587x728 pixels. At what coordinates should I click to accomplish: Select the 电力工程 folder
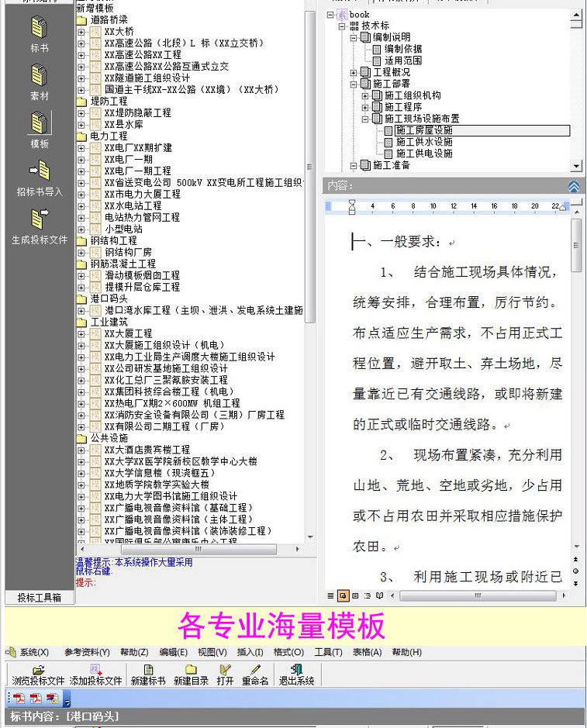coord(109,136)
